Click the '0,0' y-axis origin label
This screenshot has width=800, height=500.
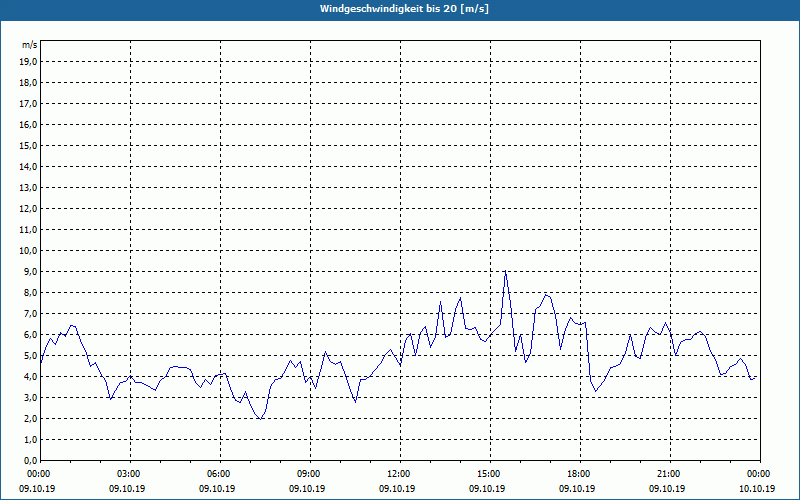[x=31, y=461]
